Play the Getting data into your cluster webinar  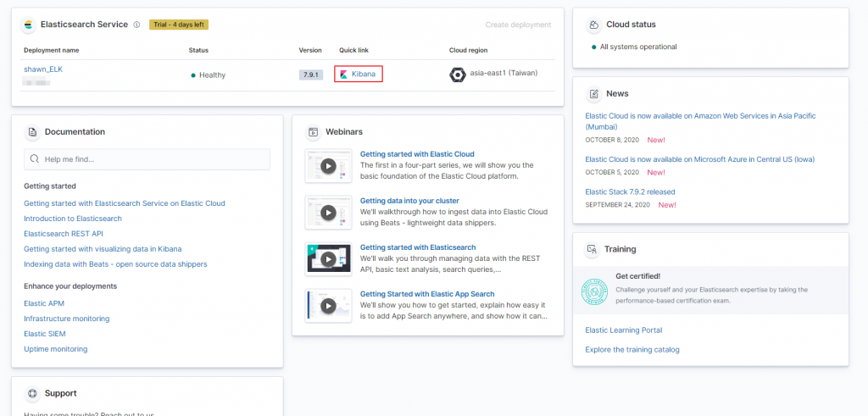328,213
